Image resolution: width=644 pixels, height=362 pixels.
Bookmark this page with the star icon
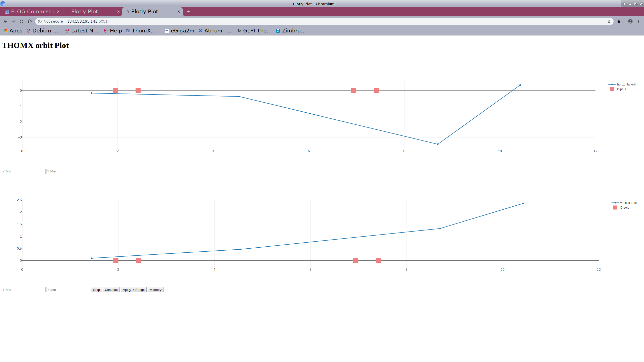[x=609, y=21]
